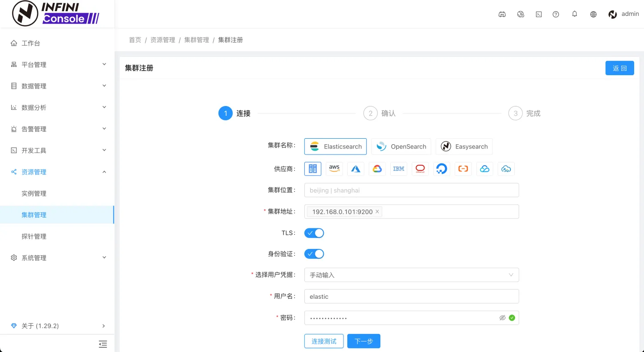Open 实例管理 in the sidebar

tap(57, 193)
